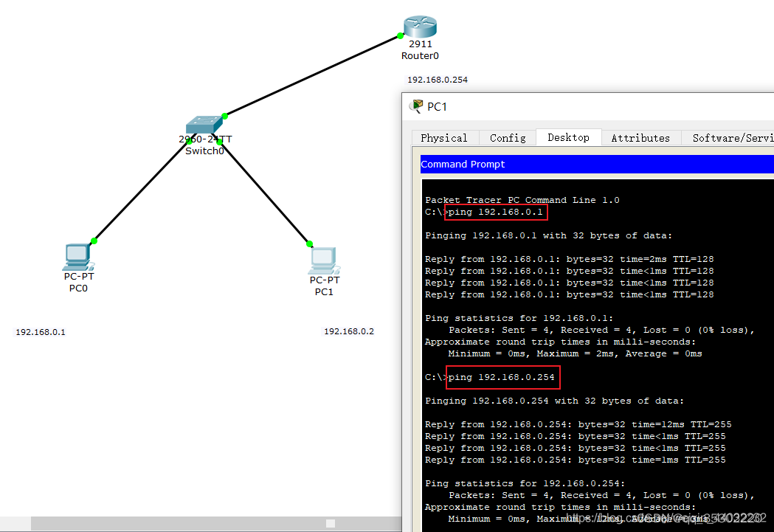Click the Router0 name label
Image resolution: width=774 pixels, height=532 pixels.
pos(420,56)
